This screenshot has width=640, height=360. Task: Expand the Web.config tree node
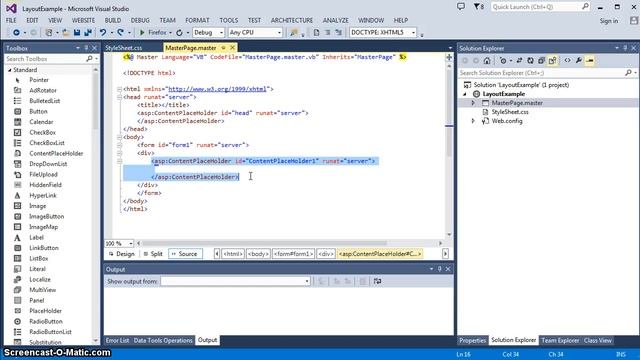473,121
